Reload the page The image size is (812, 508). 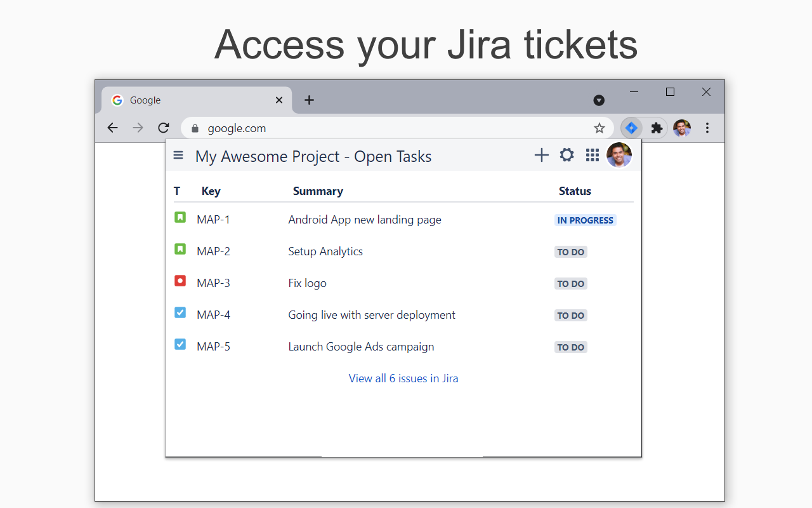click(164, 128)
